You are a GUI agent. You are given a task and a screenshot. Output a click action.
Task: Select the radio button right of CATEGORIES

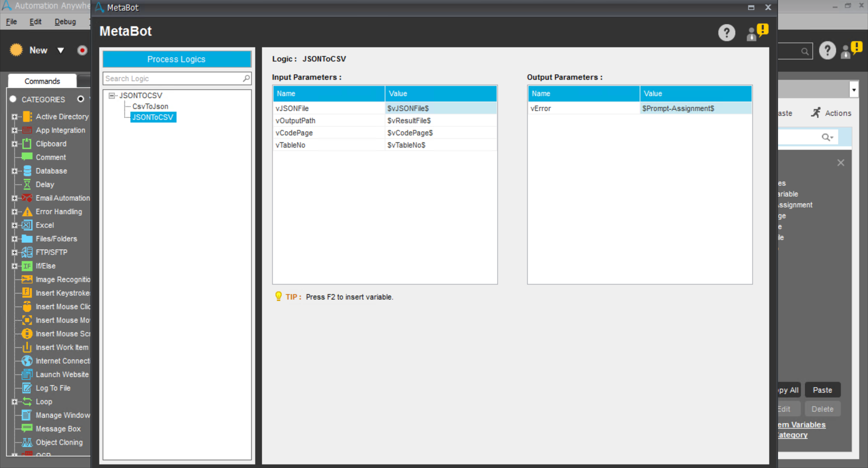[80, 99]
